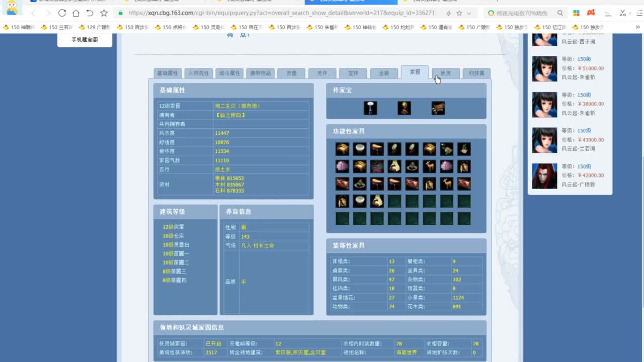Open the 携带物品 tab
The image size is (644, 362).
(x=260, y=73)
